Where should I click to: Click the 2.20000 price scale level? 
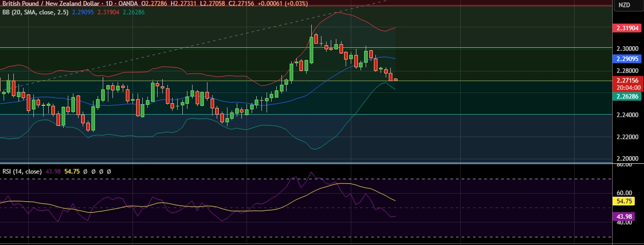coord(627,159)
